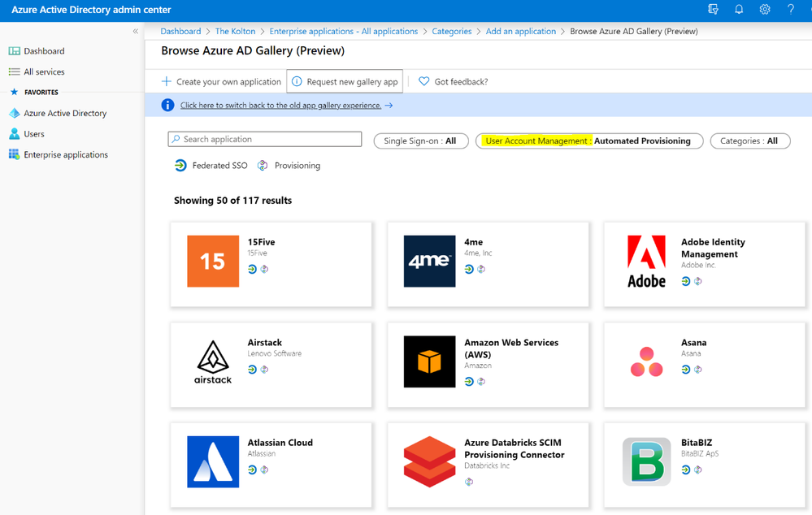The image size is (812, 515).
Task: Click link to switch to old gallery
Action: point(280,106)
